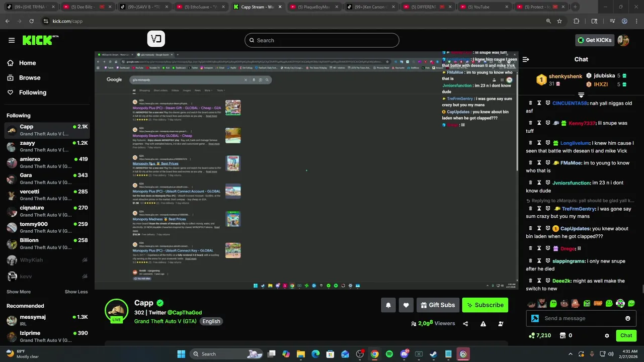Screen dimensions: 644x362
Task: Open Following in sidebar
Action: pos(33,93)
